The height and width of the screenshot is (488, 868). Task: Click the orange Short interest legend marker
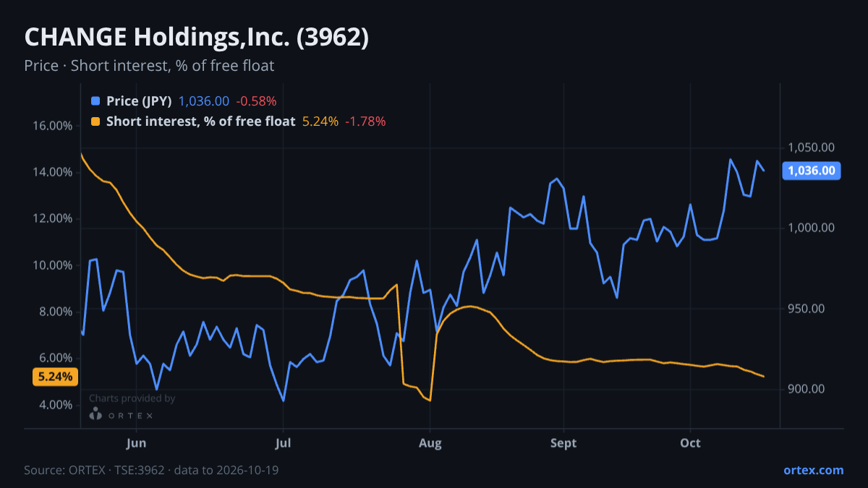95,121
